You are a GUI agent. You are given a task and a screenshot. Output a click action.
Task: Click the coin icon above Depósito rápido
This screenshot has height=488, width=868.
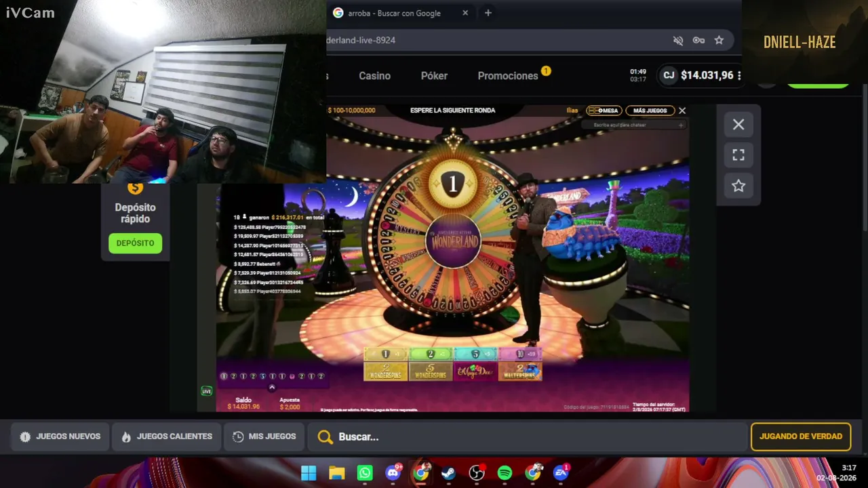135,188
